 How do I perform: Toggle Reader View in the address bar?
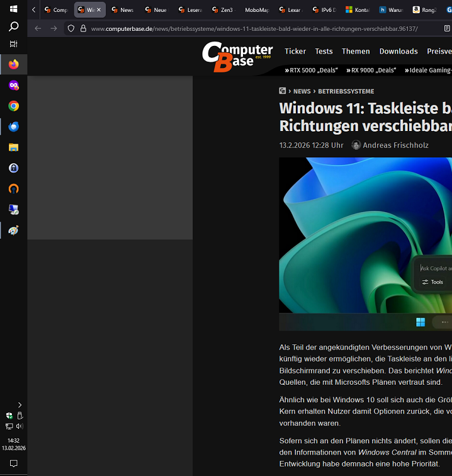tap(447, 28)
